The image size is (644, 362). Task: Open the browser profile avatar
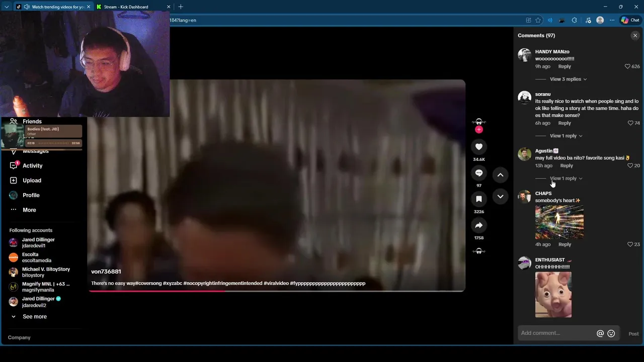coord(600,20)
